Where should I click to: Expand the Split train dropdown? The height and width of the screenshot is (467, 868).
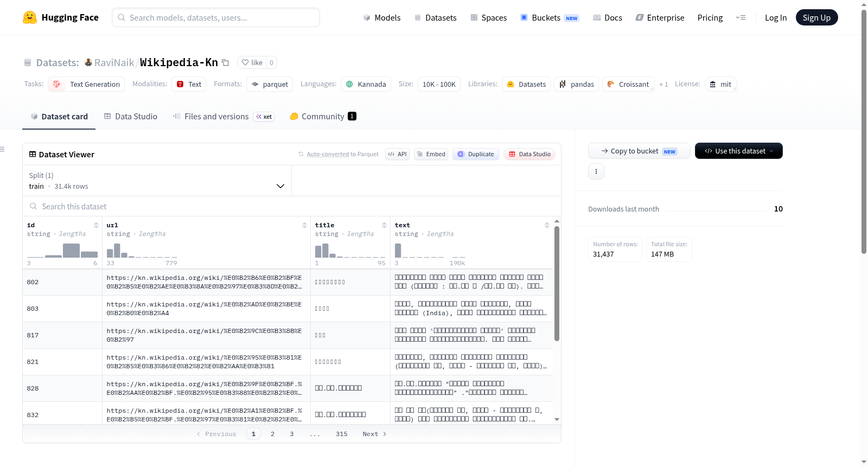click(x=157, y=181)
